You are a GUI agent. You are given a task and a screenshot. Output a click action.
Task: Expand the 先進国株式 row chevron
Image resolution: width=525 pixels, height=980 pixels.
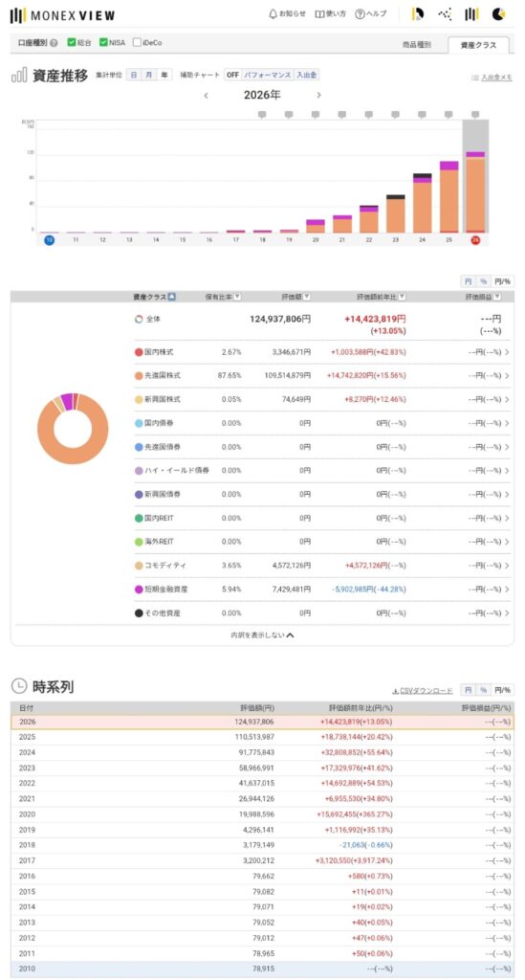click(507, 375)
